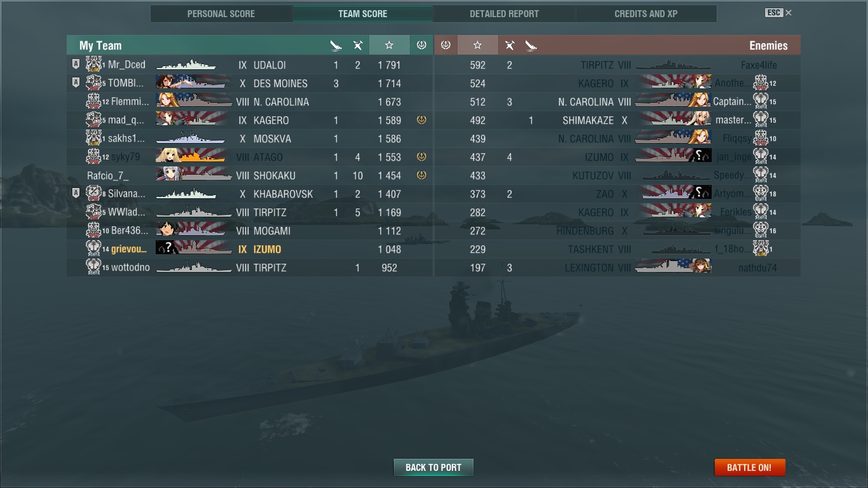Select the highlighted Izumo player row
This screenshot has width=868, height=488.
tap(250, 249)
